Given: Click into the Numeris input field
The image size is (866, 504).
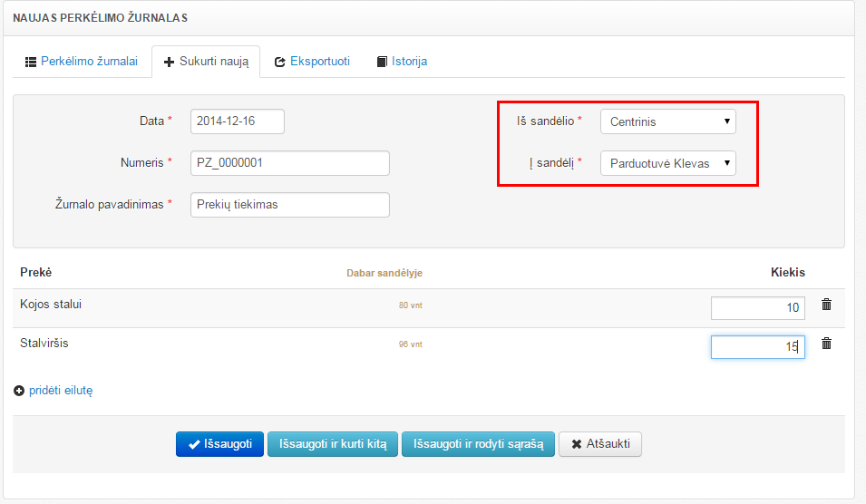Looking at the screenshot, I should click(x=290, y=163).
